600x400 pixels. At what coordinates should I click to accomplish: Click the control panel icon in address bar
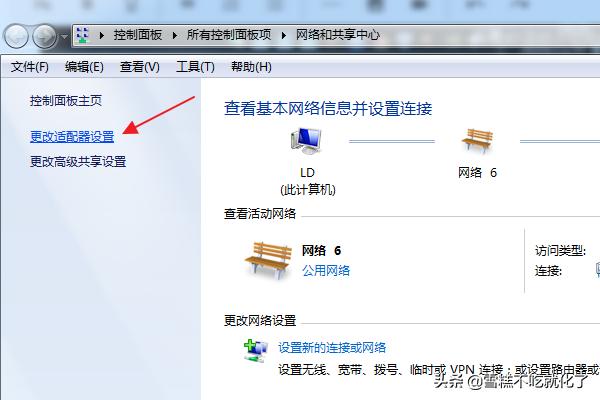pyautogui.click(x=83, y=35)
